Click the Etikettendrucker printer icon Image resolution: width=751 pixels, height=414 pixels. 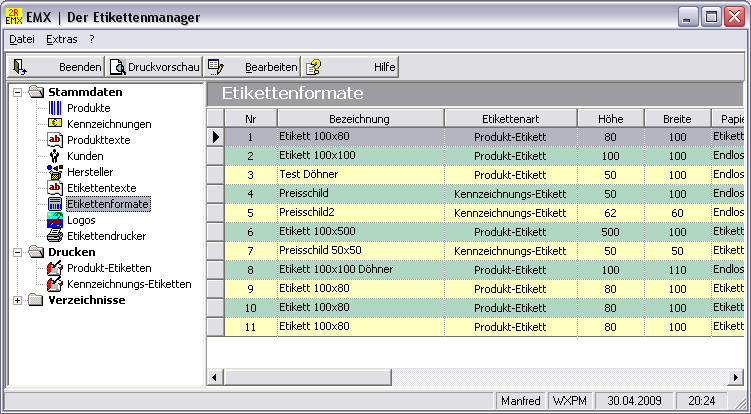point(55,236)
